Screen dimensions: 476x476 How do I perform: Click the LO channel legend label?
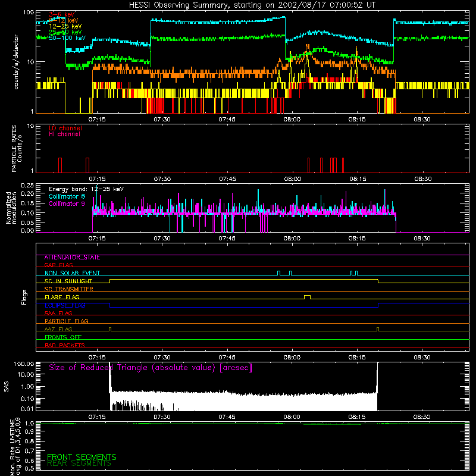click(65, 128)
